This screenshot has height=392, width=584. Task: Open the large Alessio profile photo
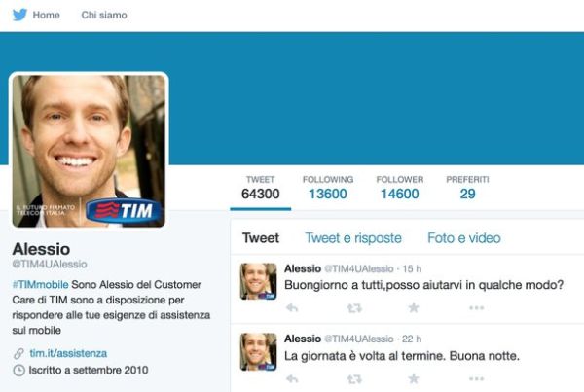(x=89, y=151)
